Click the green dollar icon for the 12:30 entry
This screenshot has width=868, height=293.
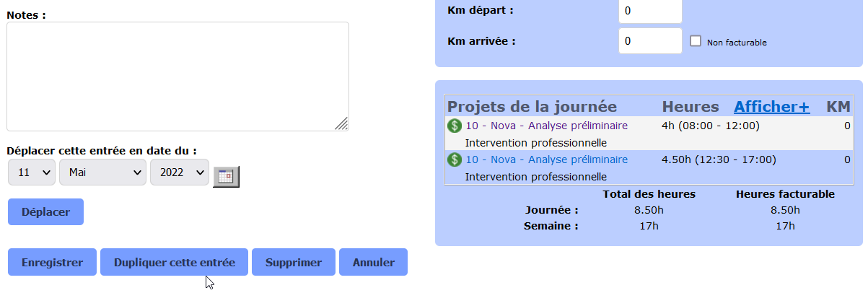pyautogui.click(x=455, y=159)
